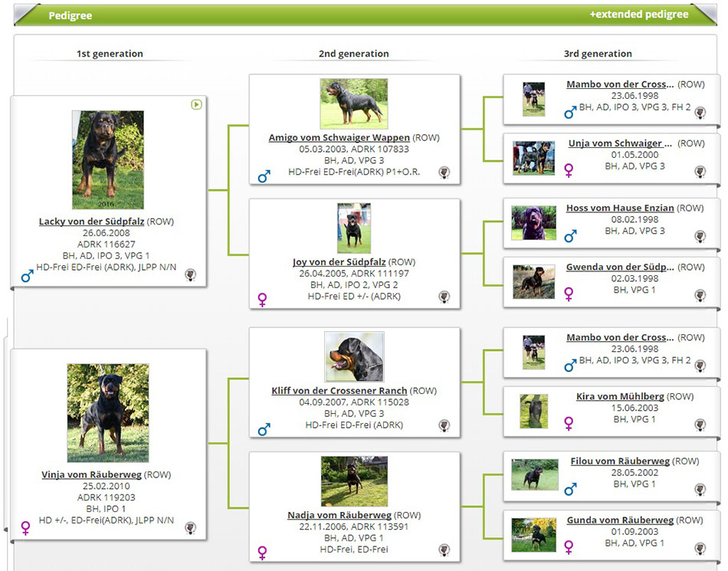Open the Lacky von der Südpfalz profile link
Image resolution: width=728 pixels, height=571 pixels.
[91, 222]
